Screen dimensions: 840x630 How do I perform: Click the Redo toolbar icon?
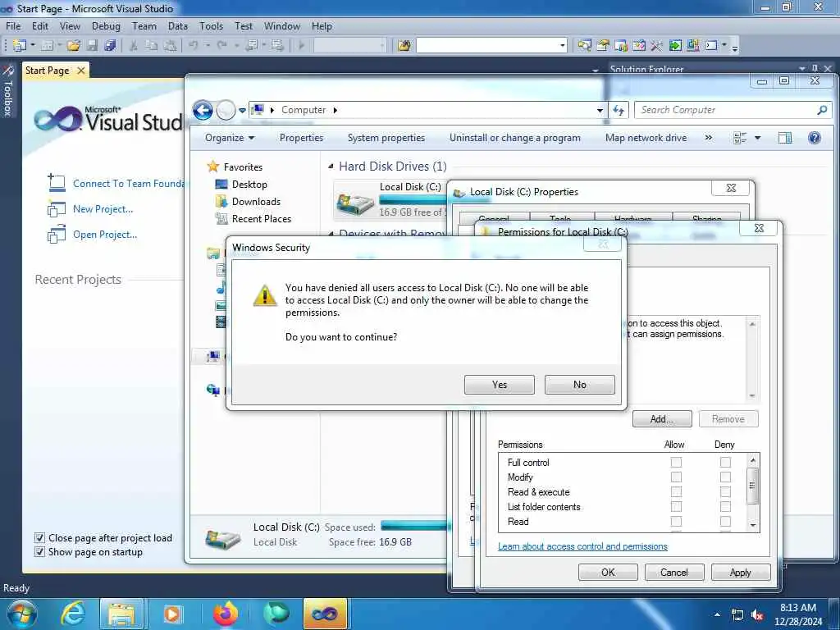coord(221,46)
